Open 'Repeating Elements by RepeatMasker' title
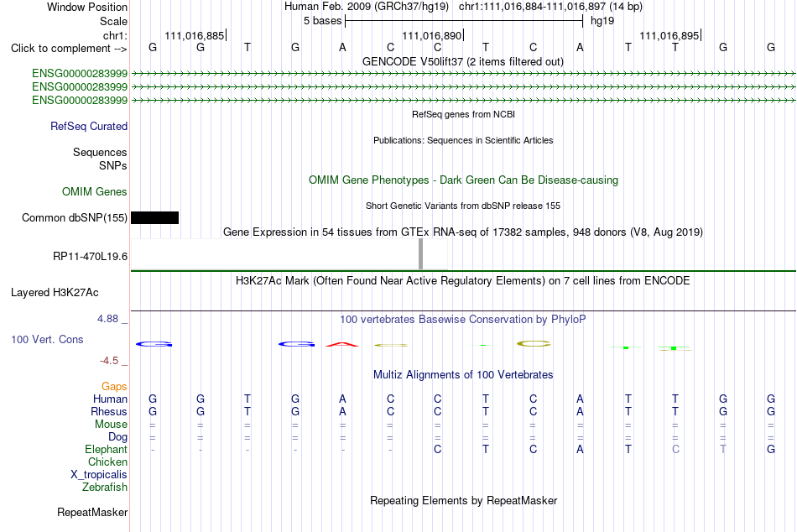797x532 pixels. [x=464, y=500]
